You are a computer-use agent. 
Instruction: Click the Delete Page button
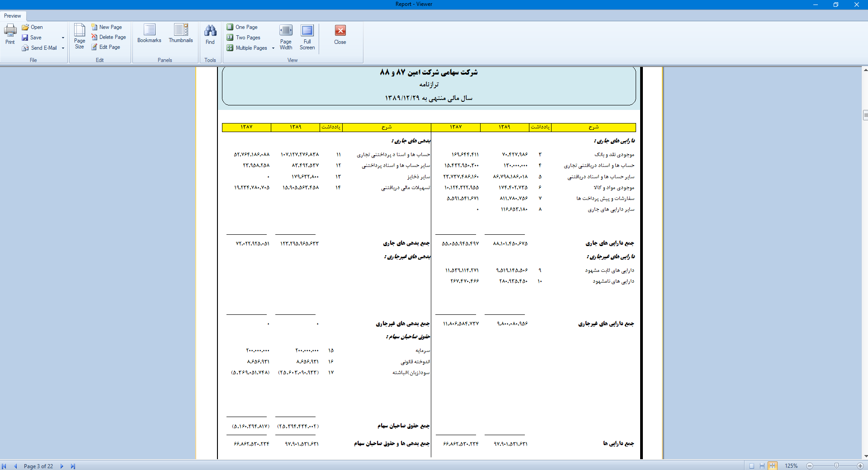pyautogui.click(x=108, y=37)
